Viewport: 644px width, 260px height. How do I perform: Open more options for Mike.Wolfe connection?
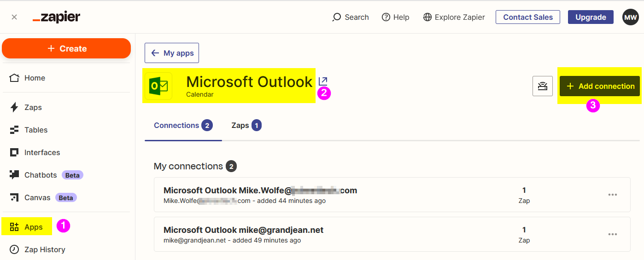(x=612, y=195)
